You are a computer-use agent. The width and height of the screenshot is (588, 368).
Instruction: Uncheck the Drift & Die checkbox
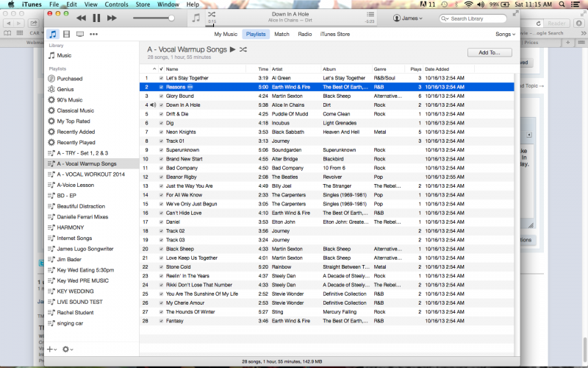pos(161,114)
